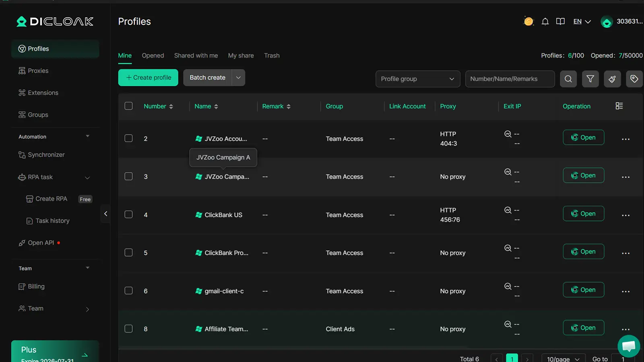Click the account avatar icon
This screenshot has height=362, width=644.
(607, 22)
